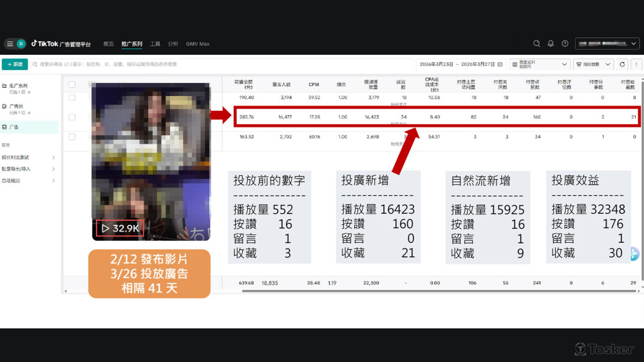Image resolution: width=644 pixels, height=362 pixels.
Task: Open the GMV Max tab
Action: (x=198, y=44)
